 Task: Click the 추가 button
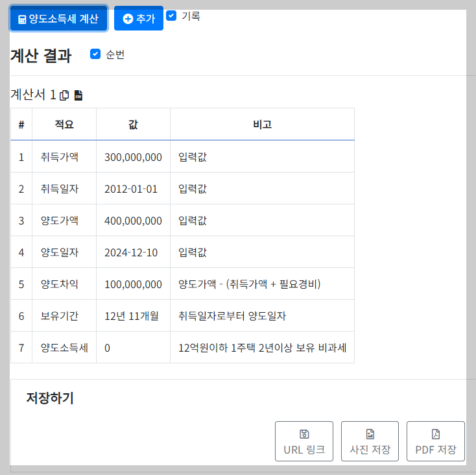138,18
